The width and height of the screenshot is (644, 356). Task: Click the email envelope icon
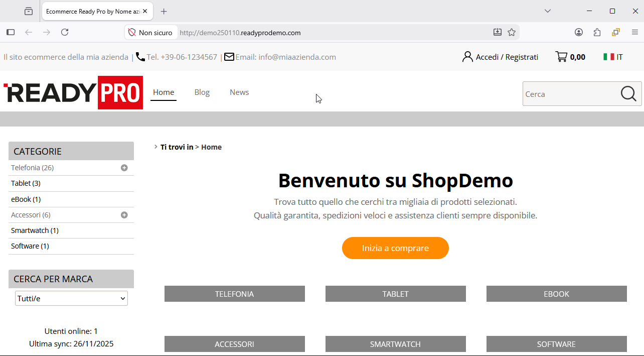coord(229,57)
